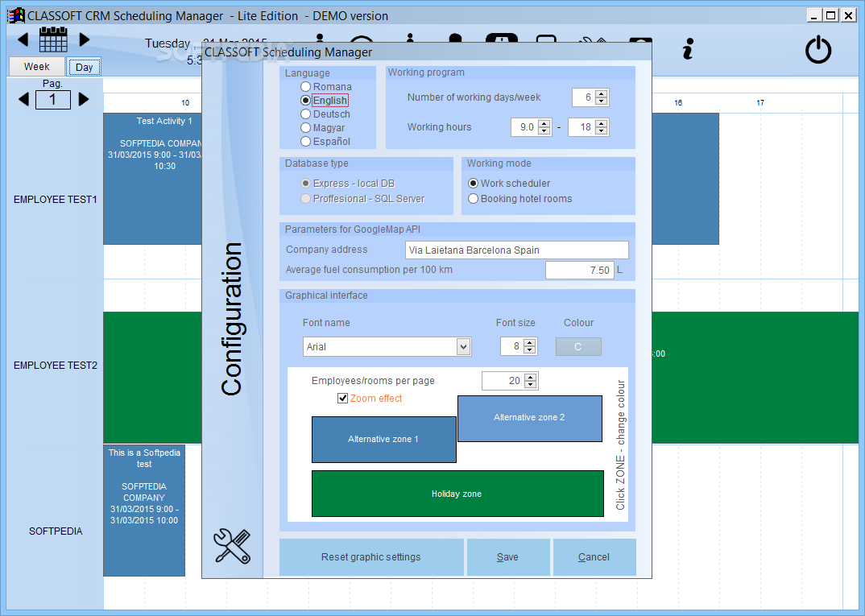Screen dimensions: 865x616
Task: Increase number of working days/week
Action: (x=602, y=93)
